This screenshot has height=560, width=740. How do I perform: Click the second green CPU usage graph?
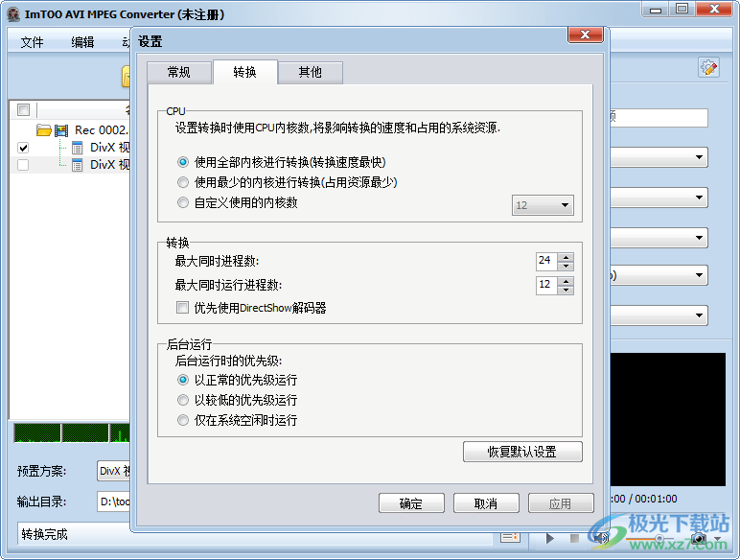tap(85, 433)
